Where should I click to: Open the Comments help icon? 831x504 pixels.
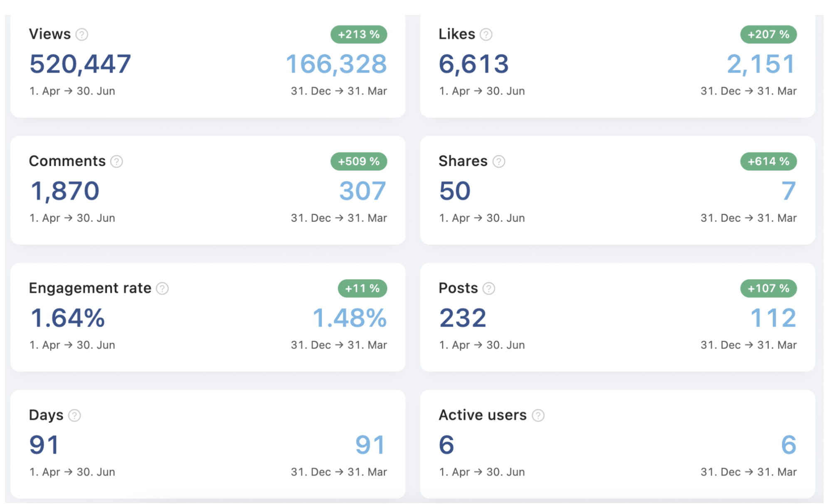117,162
